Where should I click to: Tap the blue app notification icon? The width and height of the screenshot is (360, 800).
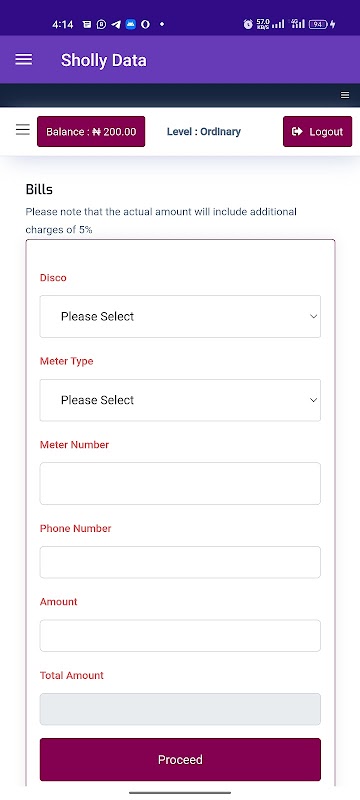tap(131, 24)
